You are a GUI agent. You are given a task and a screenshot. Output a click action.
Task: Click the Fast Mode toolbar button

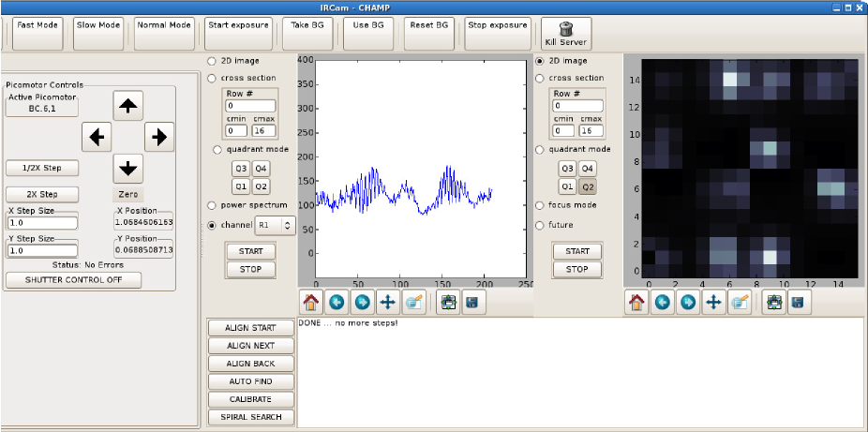37,34
